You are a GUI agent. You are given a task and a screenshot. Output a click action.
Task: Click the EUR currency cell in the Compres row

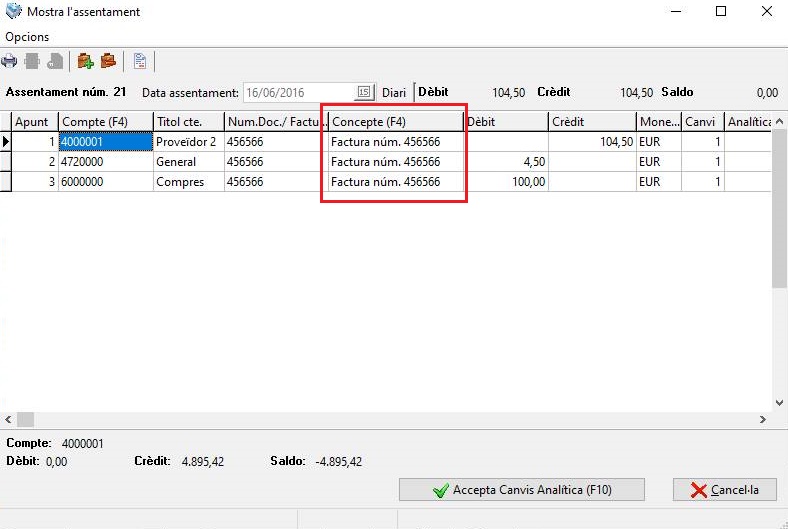coord(659,182)
